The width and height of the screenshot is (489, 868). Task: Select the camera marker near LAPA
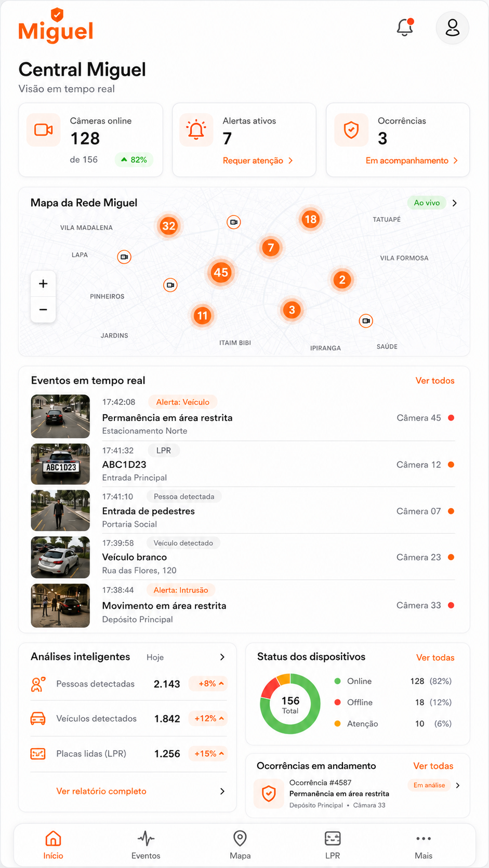124,257
